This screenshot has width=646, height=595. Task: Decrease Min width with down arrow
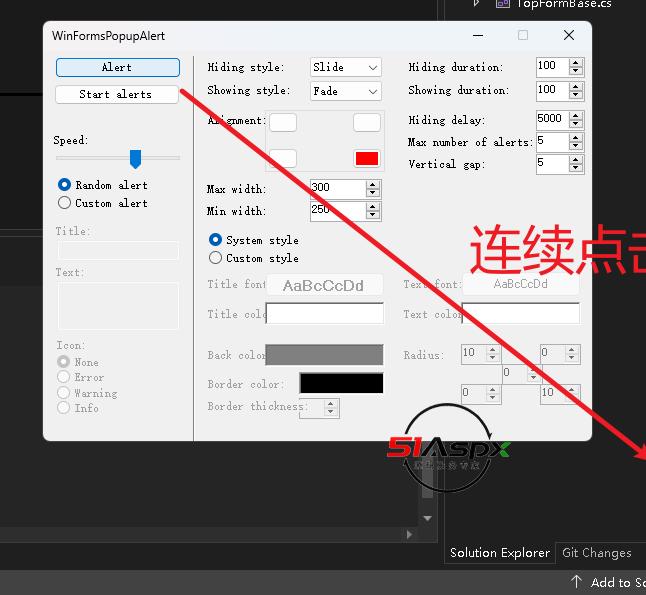tap(373, 215)
